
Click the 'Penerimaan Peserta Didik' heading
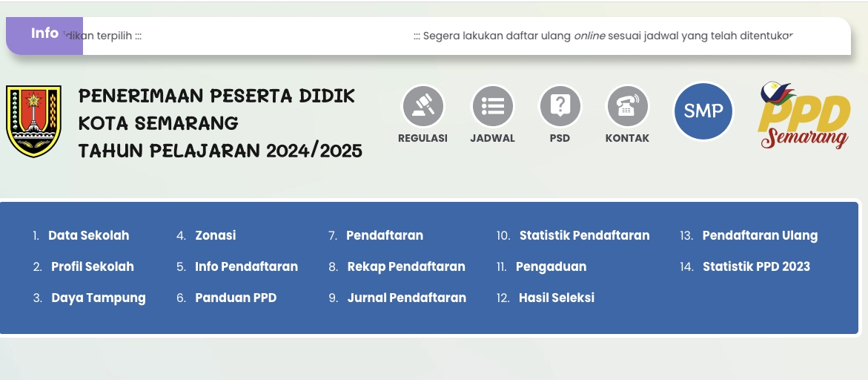216,96
